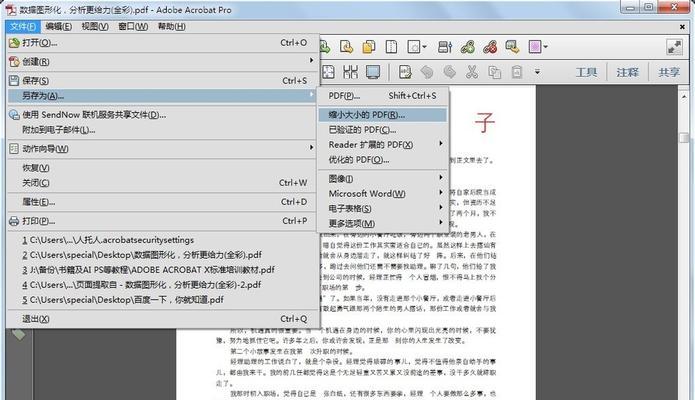Image resolution: width=695 pixels, height=400 pixels.
Task: Choose 关闭(C) in the File menu
Action: pyautogui.click(x=162, y=183)
